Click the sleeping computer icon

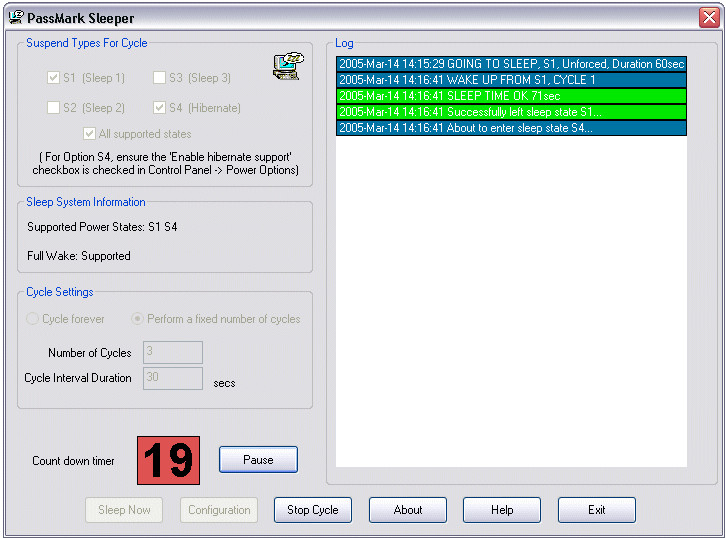click(288, 66)
